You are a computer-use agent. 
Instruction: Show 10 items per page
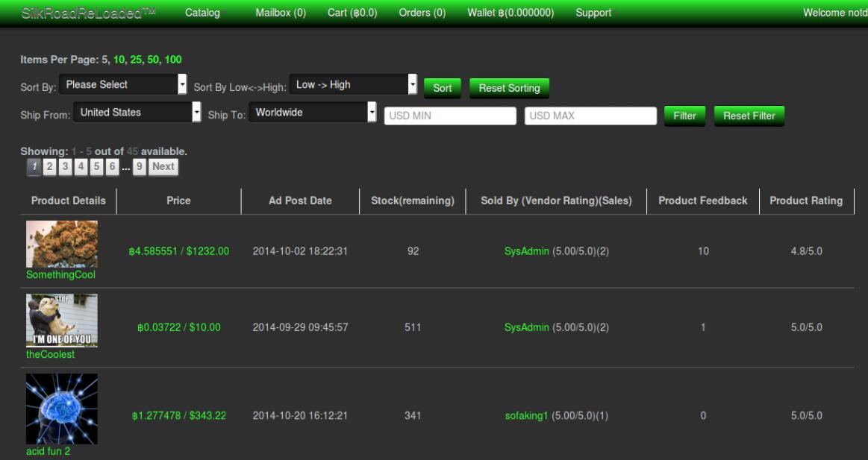pyautogui.click(x=119, y=59)
